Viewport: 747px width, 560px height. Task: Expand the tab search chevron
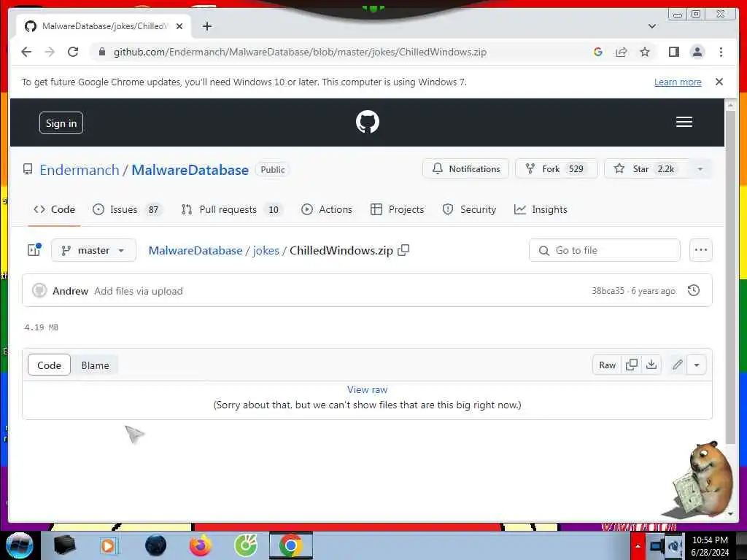click(652, 26)
